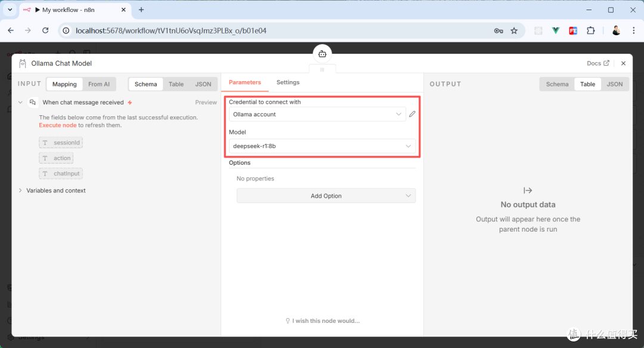The height and width of the screenshot is (348, 644).
Task: Click the 'No properties' text under Options
Action: tap(255, 178)
